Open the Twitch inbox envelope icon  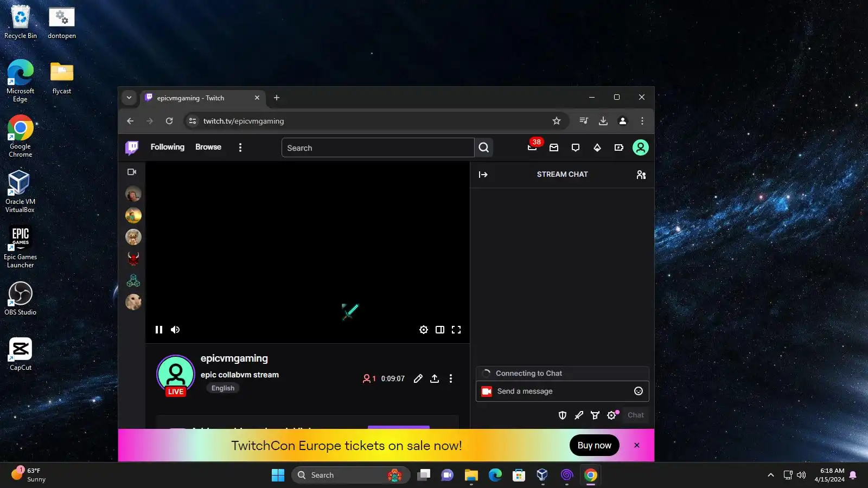click(x=554, y=147)
